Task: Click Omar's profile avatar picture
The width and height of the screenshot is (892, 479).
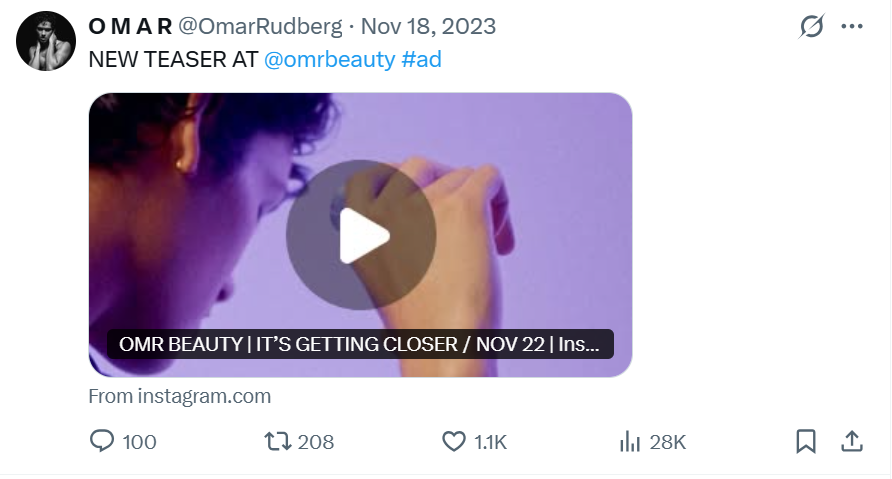Action: coord(46,42)
